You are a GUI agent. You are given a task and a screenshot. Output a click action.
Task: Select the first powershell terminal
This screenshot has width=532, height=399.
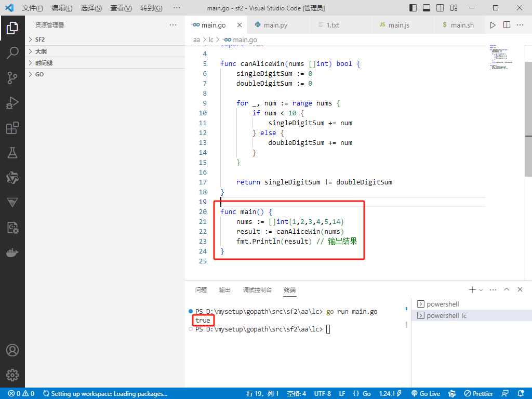coord(472,304)
